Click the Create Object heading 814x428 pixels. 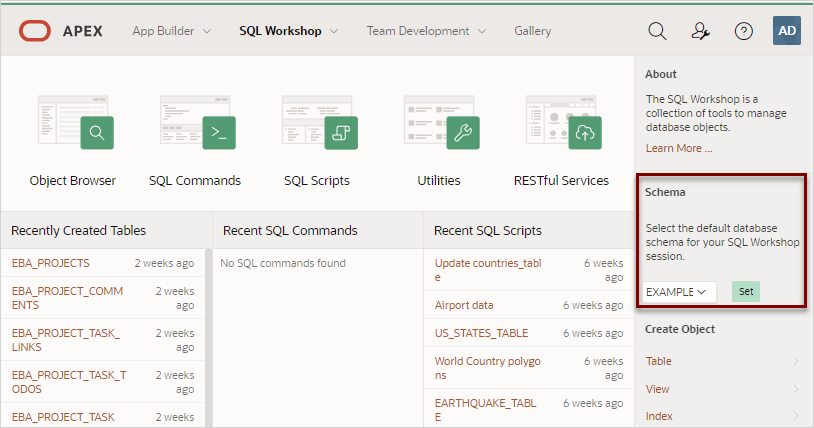point(680,329)
